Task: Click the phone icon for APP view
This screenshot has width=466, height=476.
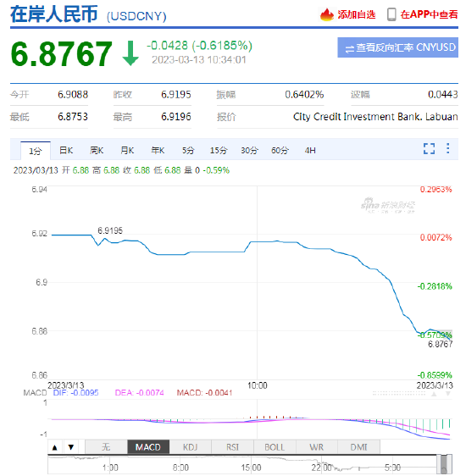Action: click(391, 14)
